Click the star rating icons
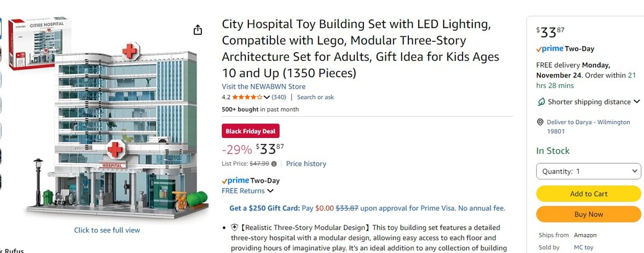Screen dimensions: 644x253 pos(247,97)
